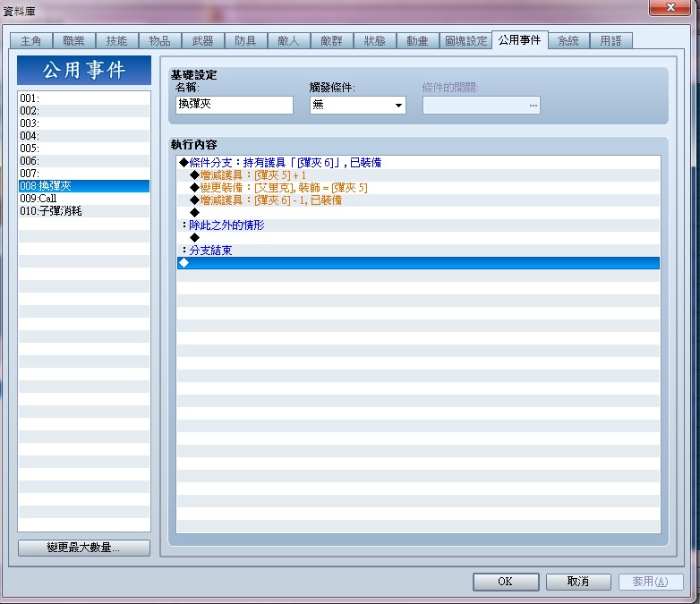Select the 條件分支 持有護具 command line
This screenshot has width=700, height=604.
[x=418, y=163]
